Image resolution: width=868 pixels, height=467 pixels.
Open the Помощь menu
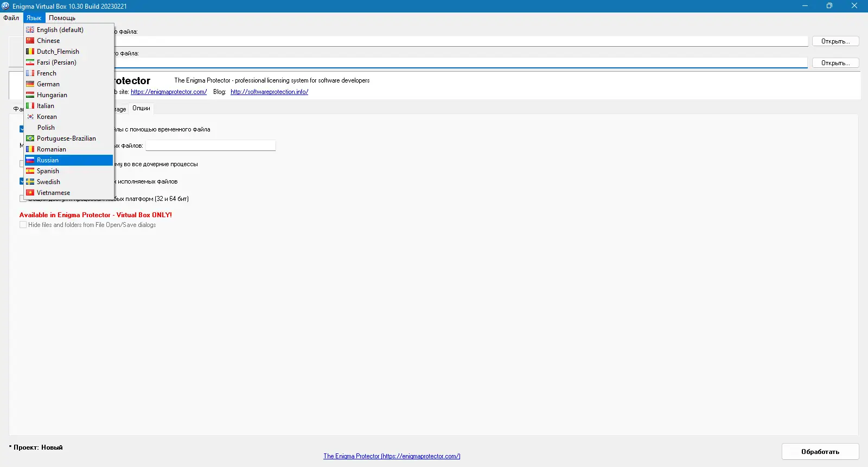coord(62,18)
